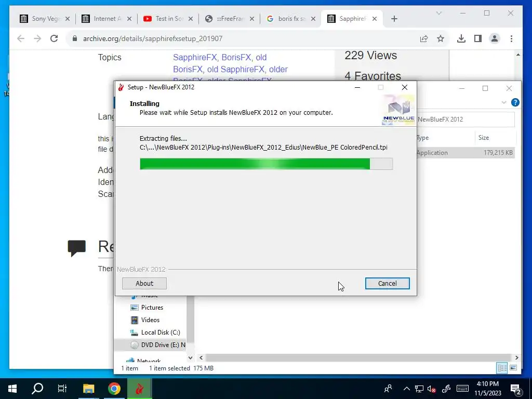This screenshot has height=399, width=532.
Task: Open the touch keyboard tray icon
Action: pos(462,389)
